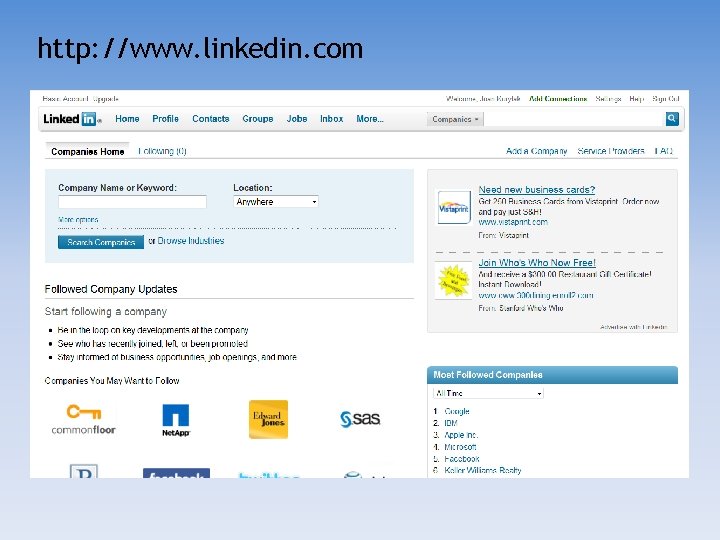Viewport: 720px width, 540px height.
Task: Click the Sign Out link
Action: pyautogui.click(x=665, y=99)
